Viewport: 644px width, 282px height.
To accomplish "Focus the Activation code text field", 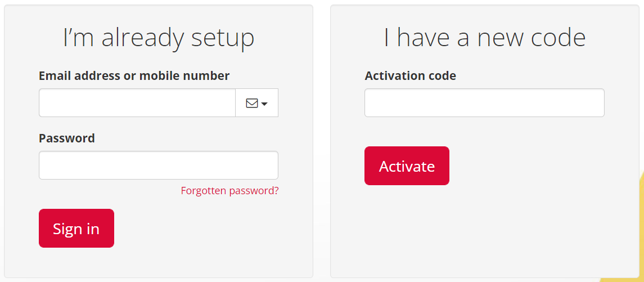I will [484, 103].
